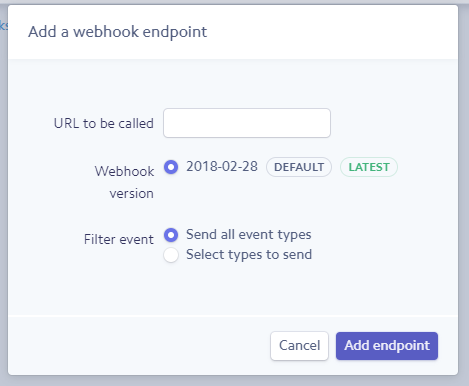The height and width of the screenshot is (386, 469).
Task: Click the dimmed backdrop below the dialog
Action: [x=233, y=381]
